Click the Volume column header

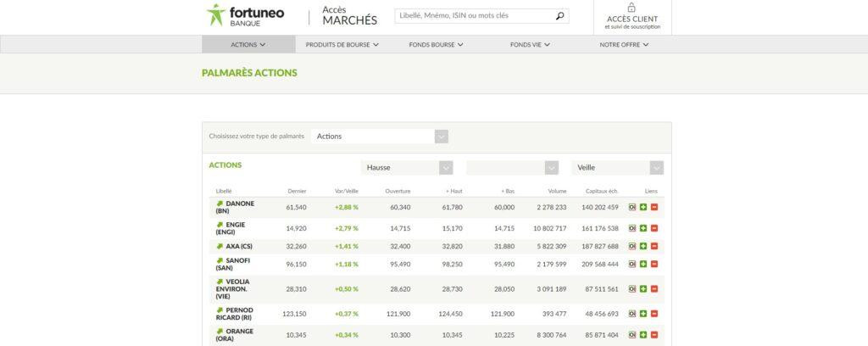[558, 191]
